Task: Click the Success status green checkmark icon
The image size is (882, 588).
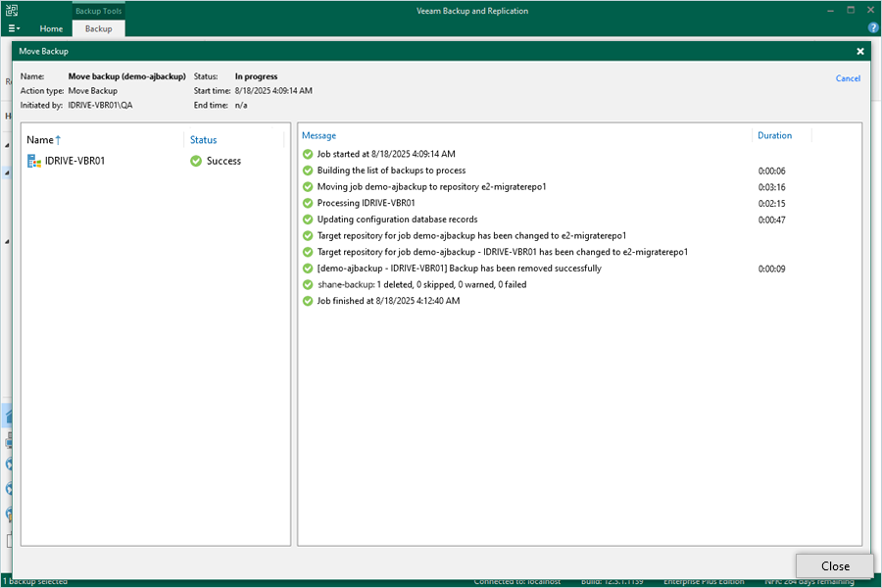Action: pos(196,161)
